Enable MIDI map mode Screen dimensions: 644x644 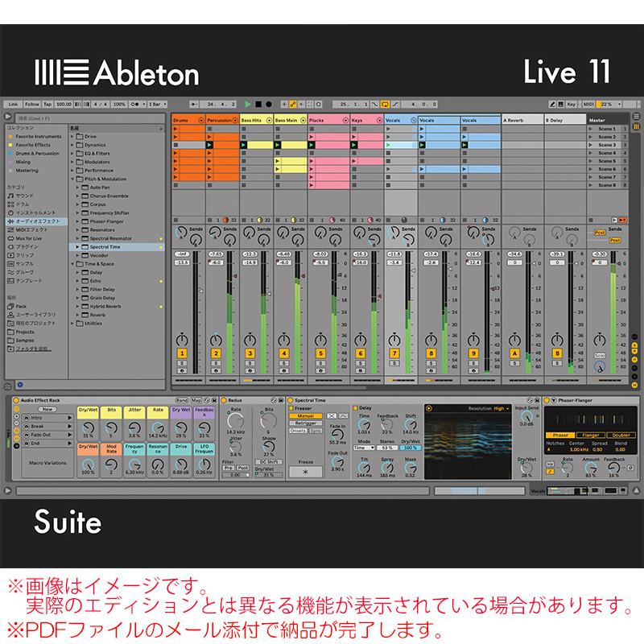[588, 105]
